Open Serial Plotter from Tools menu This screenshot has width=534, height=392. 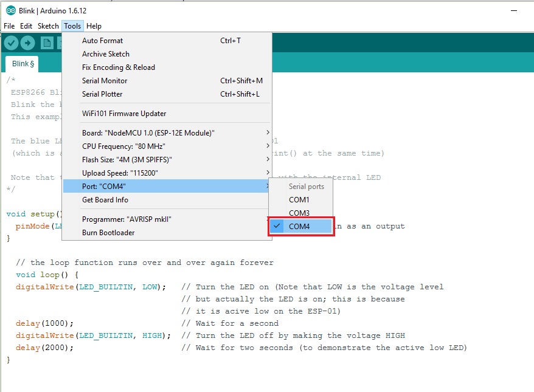[167, 94]
